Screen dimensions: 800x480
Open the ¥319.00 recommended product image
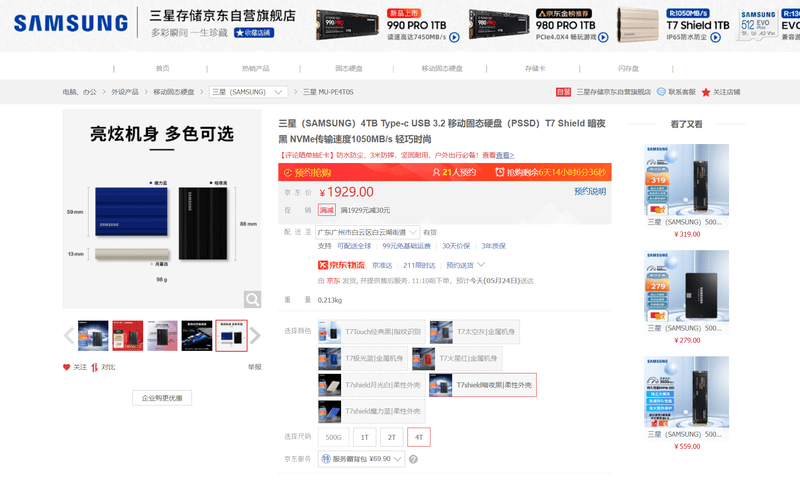point(687,180)
